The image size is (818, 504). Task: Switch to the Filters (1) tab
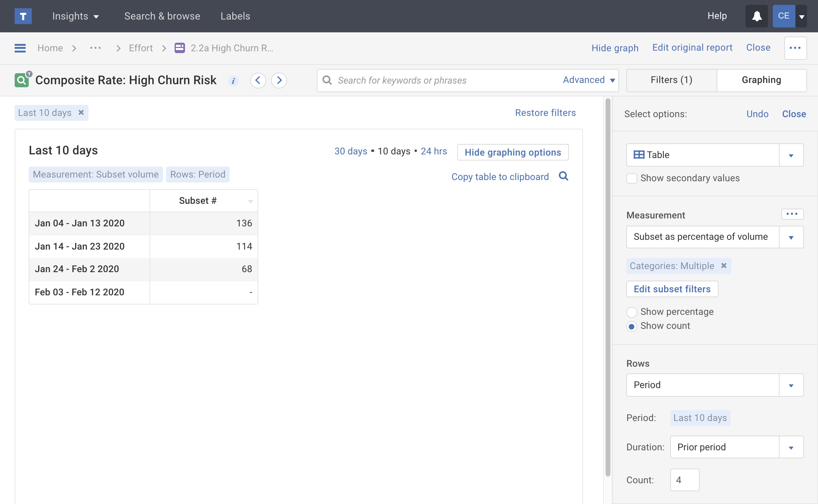point(671,80)
